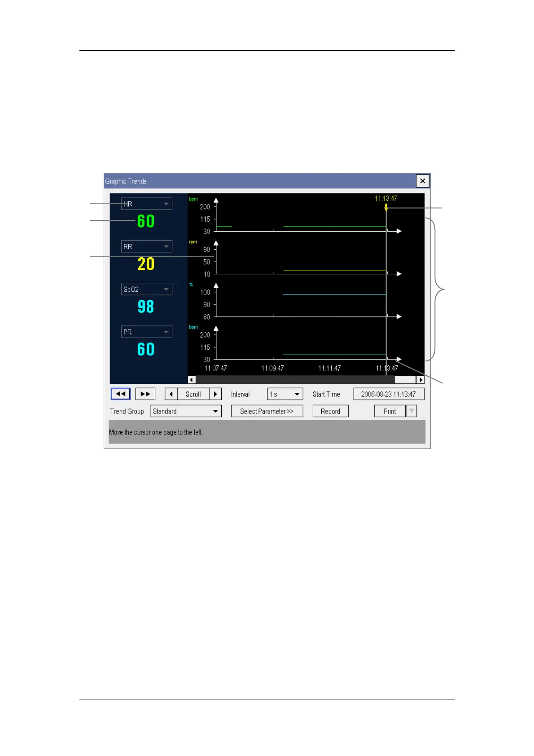
Task: Click the yellow cursor marker at 11:13:47
Action: (386, 207)
